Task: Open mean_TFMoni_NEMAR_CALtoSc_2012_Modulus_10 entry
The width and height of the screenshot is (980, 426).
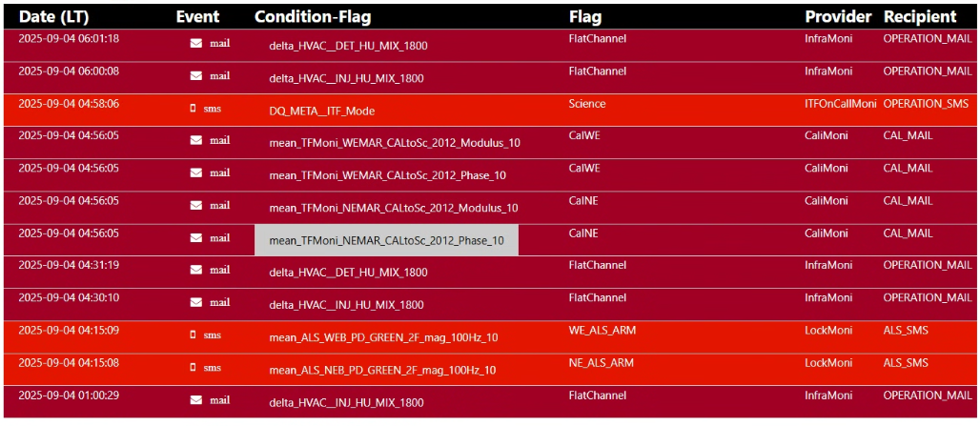Action: 394,208
